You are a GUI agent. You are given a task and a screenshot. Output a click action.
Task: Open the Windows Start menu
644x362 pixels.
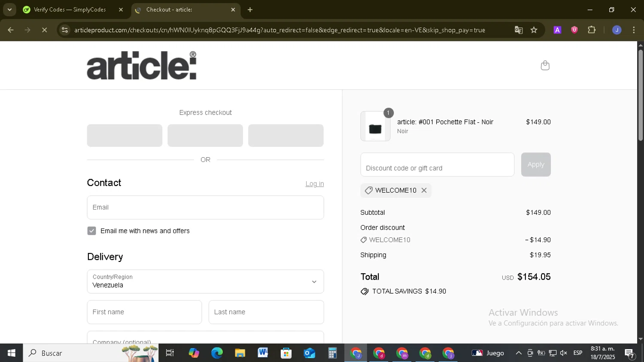(11, 353)
